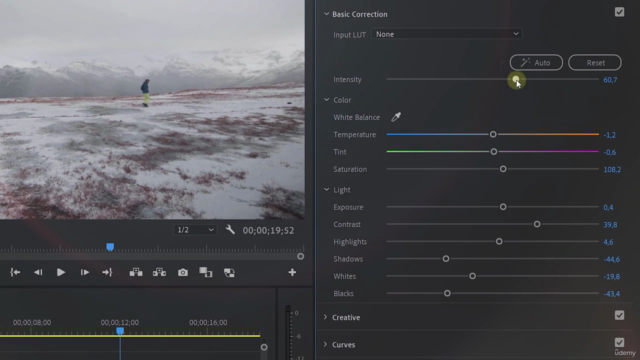Toggle the Creative section checkbox
The width and height of the screenshot is (640, 360).
click(619, 315)
